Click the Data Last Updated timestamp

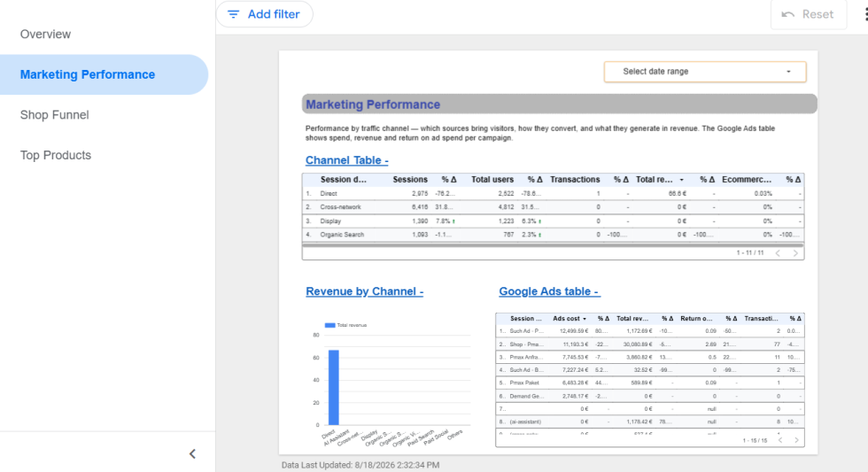360,466
